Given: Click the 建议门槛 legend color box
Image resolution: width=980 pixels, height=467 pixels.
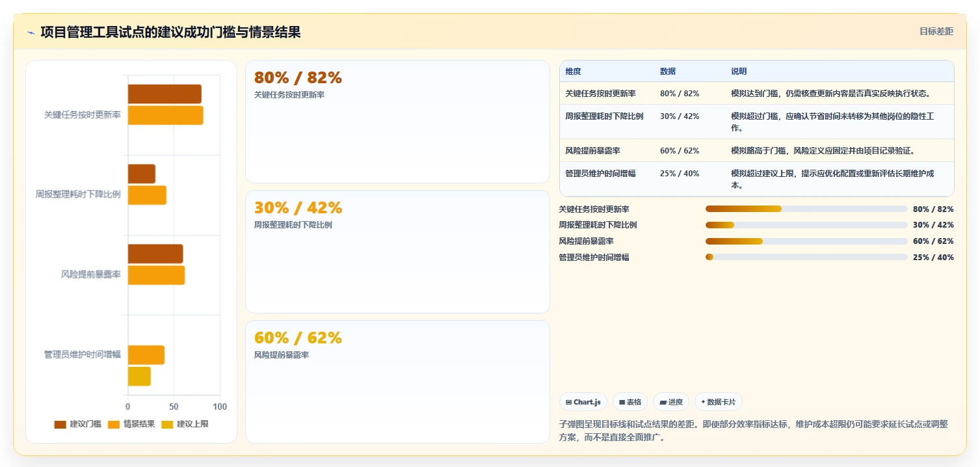Looking at the screenshot, I should tap(60, 424).
